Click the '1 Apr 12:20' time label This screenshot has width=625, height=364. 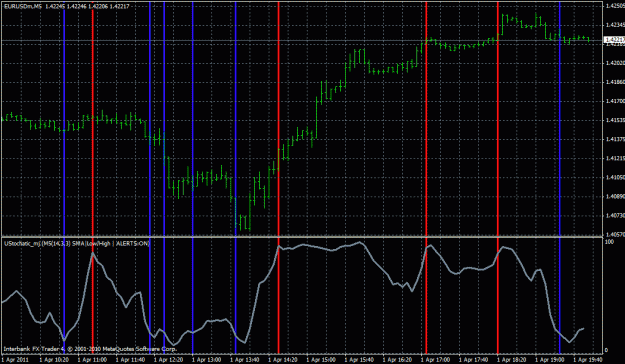click(x=169, y=360)
